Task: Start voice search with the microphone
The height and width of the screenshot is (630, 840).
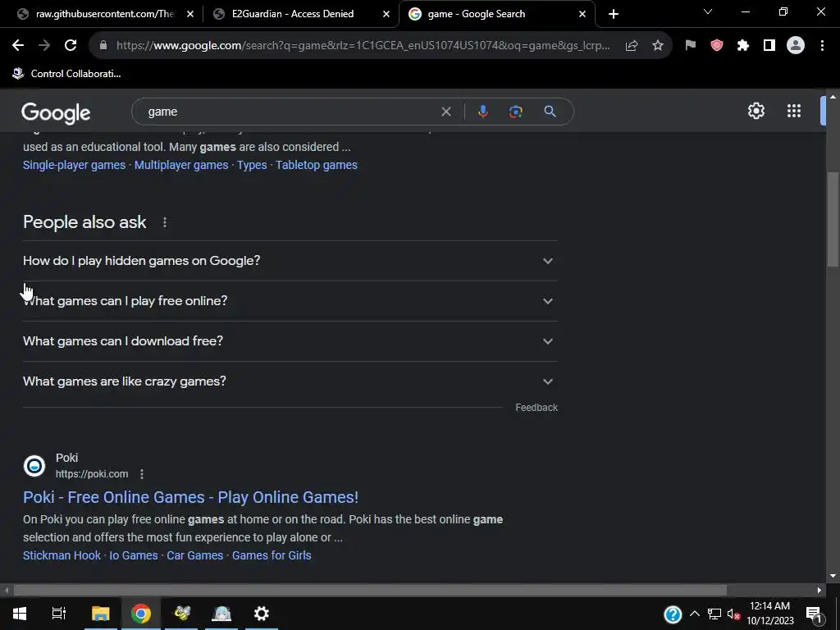Action: point(482,112)
